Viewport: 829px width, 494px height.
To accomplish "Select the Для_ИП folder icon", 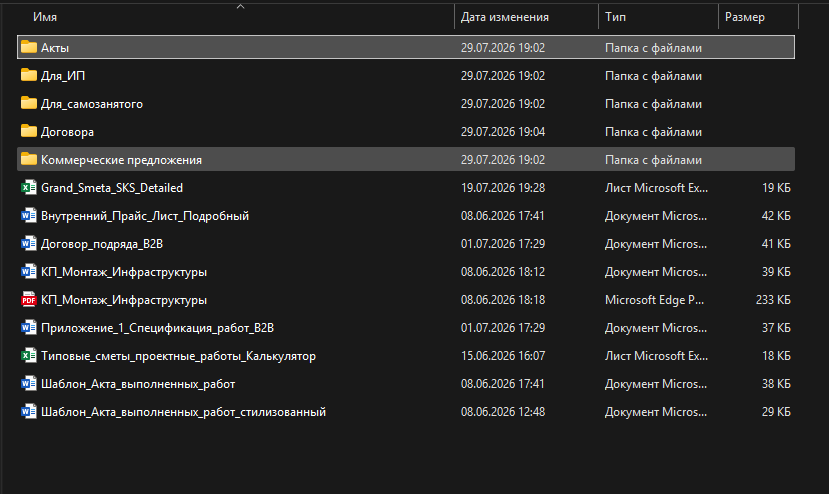I will click(29, 75).
